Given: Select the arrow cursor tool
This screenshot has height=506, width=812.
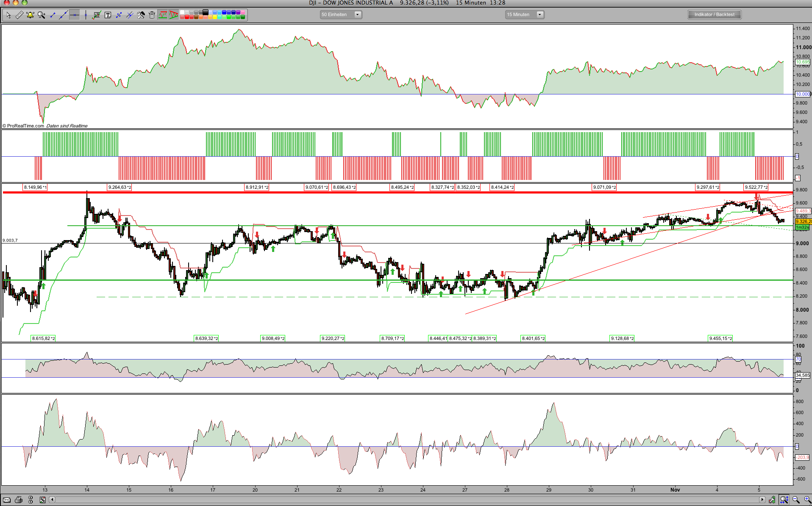Looking at the screenshot, I should point(8,15).
